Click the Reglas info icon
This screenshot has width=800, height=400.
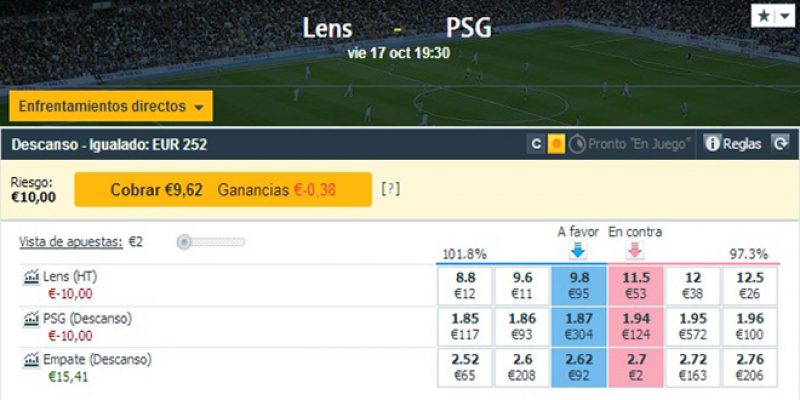pyautogui.click(x=713, y=144)
